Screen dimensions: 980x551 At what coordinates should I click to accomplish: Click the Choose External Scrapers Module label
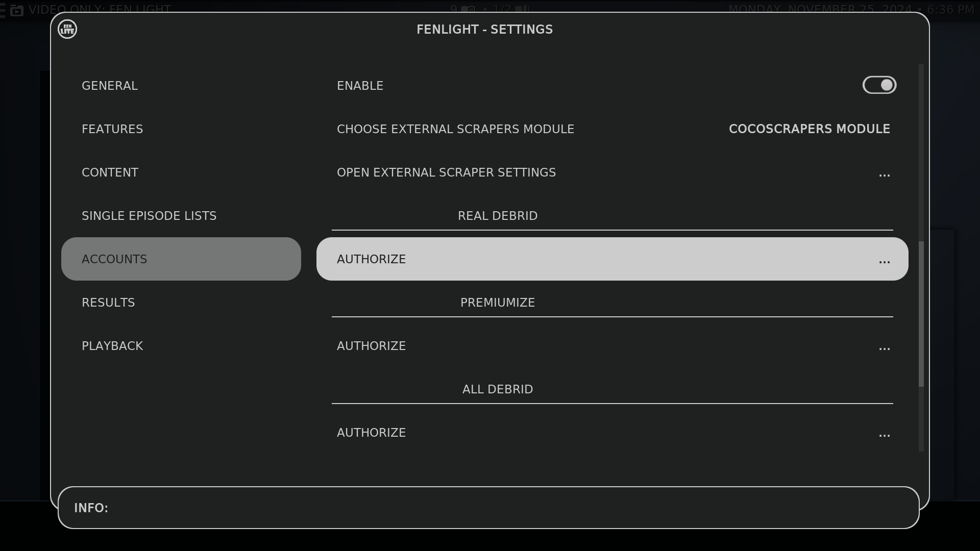pos(455,129)
